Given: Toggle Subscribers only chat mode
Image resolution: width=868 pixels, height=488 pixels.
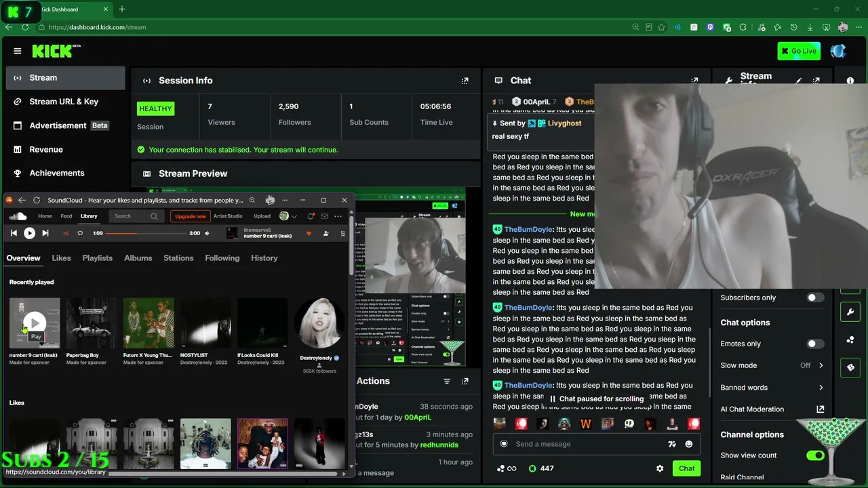Looking at the screenshot, I should (815, 298).
